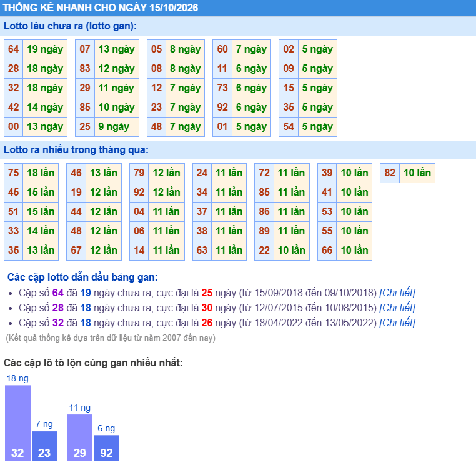Click the bar labeled 29 in chart
This screenshot has height=467, width=476.
(x=79, y=437)
